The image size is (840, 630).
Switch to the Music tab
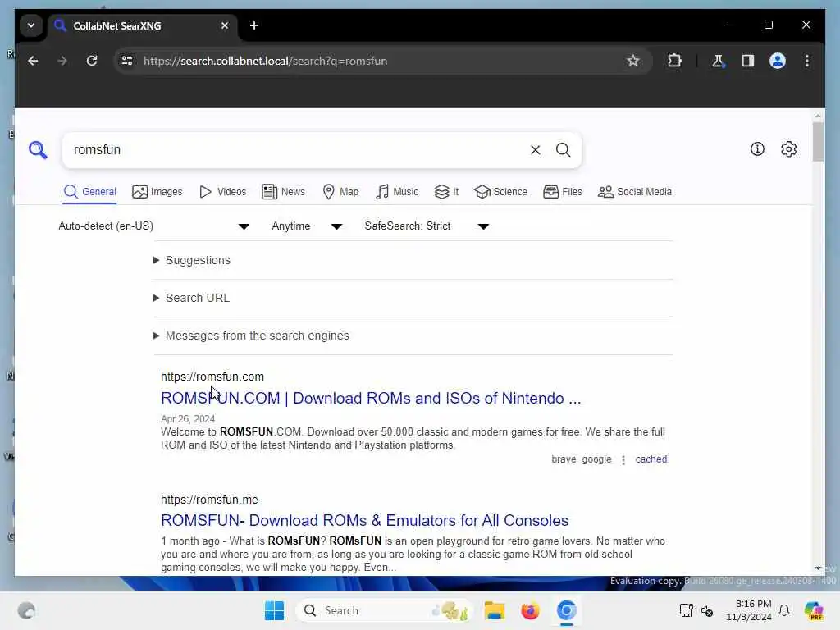point(397,192)
